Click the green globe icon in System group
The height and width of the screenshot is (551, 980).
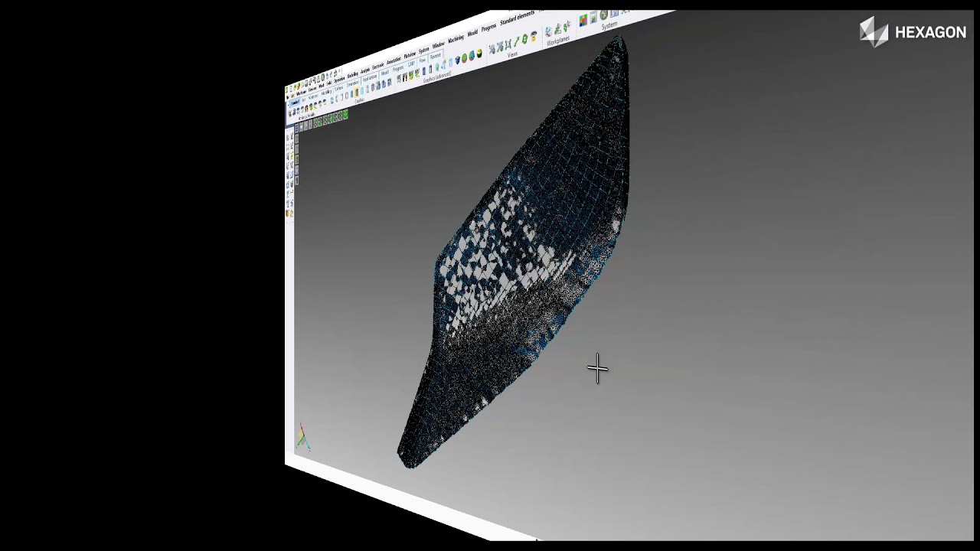click(x=603, y=14)
